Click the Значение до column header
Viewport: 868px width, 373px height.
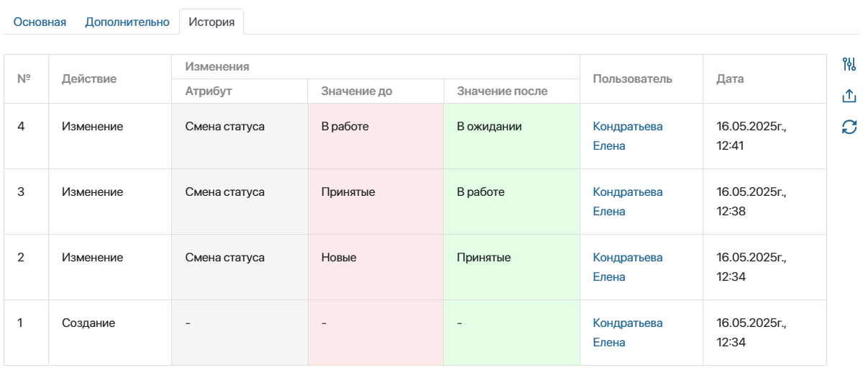click(357, 91)
